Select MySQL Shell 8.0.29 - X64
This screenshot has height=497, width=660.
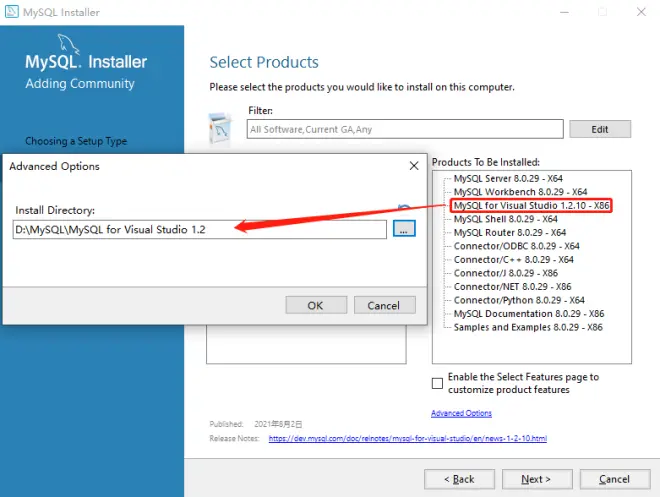pyautogui.click(x=506, y=219)
